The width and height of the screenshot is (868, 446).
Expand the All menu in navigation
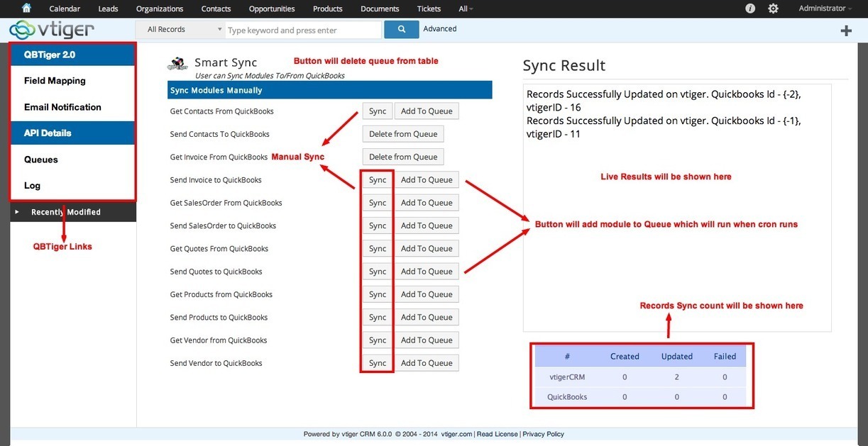coord(466,9)
